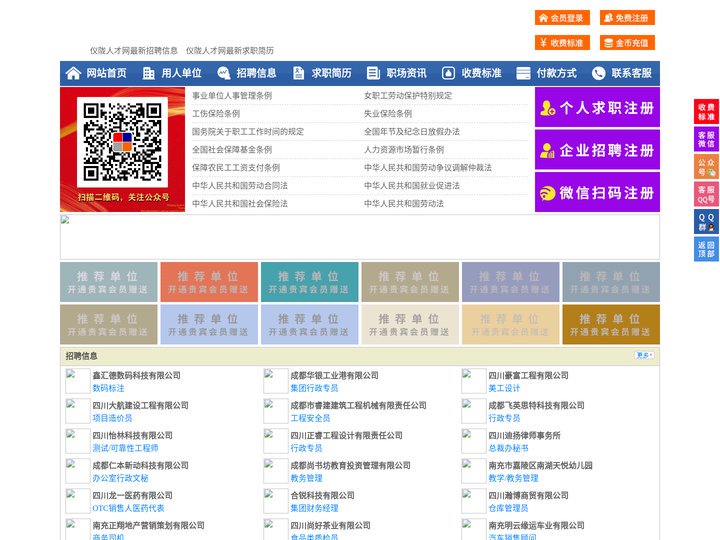Open the 金币充值 recharge button
This screenshot has width=720, height=540.
pos(627,43)
